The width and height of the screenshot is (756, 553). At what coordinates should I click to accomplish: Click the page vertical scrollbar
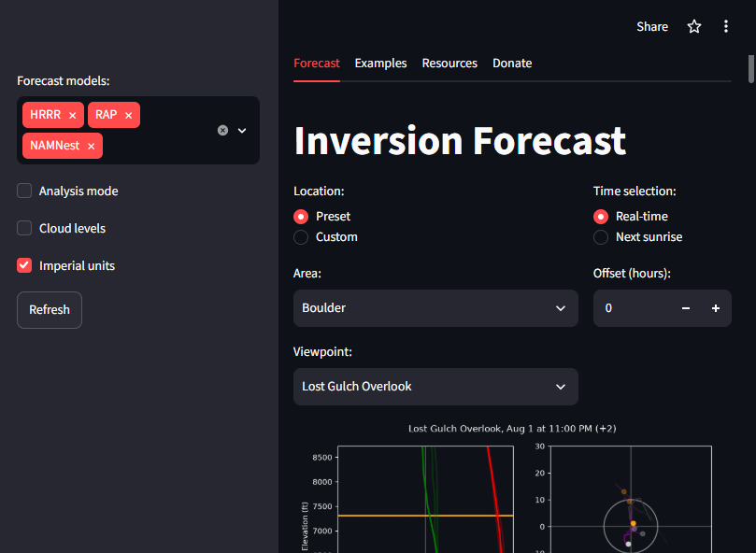750,69
